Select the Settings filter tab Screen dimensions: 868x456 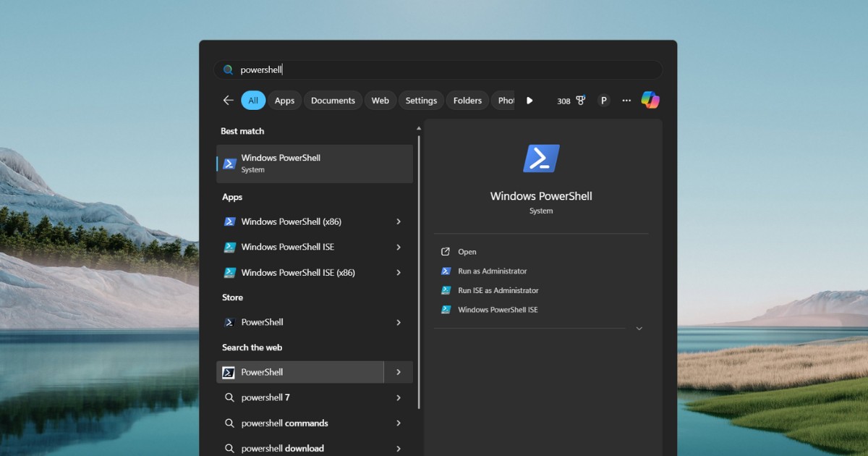[x=421, y=101]
